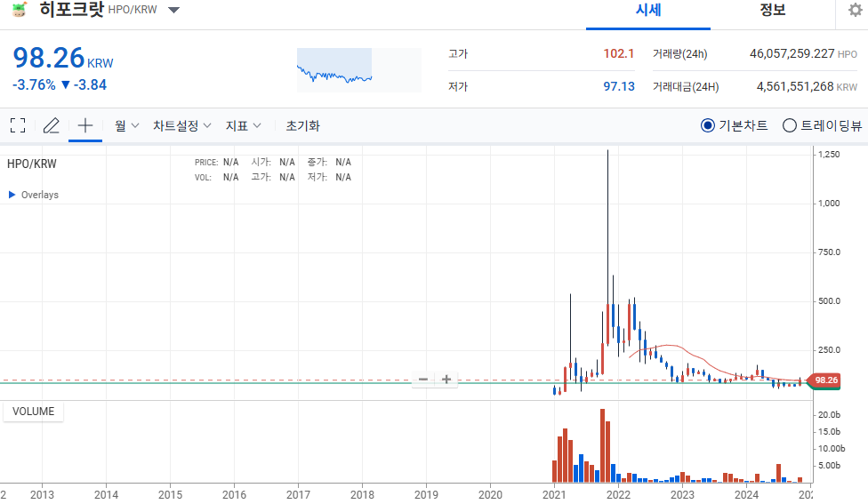The image size is (868, 504).
Task: Open the 월 interval dropdown
Action: tap(127, 125)
